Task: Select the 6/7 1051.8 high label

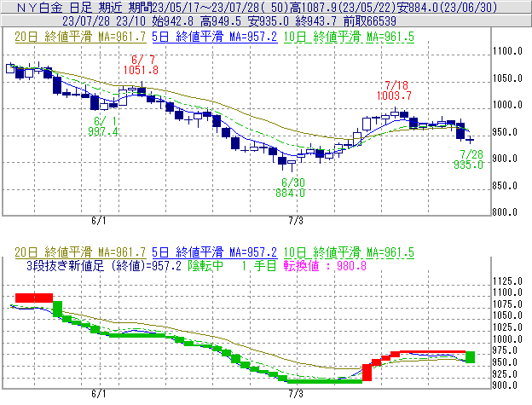Action: click(x=141, y=65)
